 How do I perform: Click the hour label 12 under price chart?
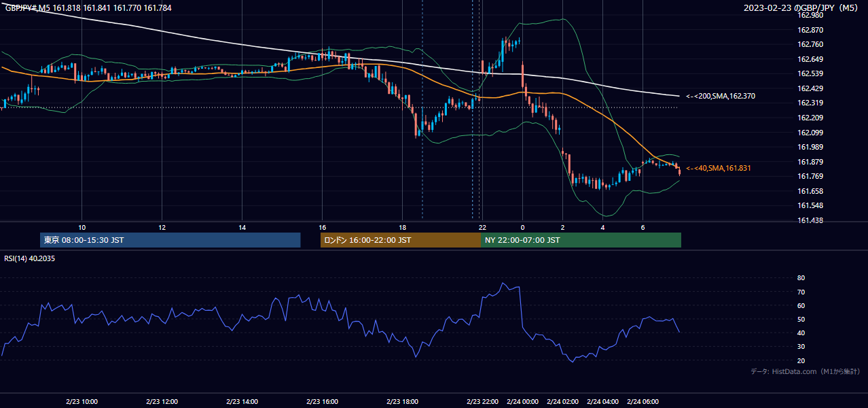162,227
